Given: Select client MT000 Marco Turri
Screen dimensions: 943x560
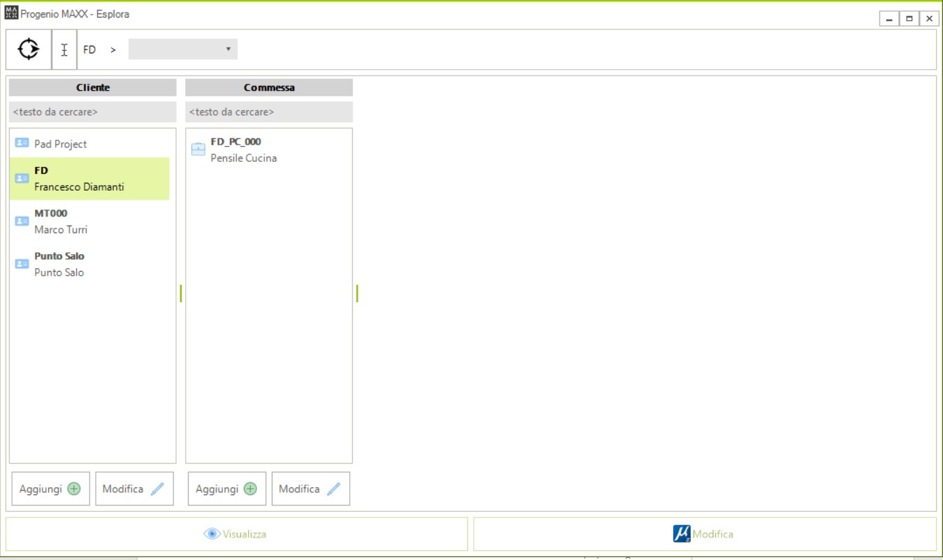Looking at the screenshot, I should pyautogui.click(x=89, y=221).
